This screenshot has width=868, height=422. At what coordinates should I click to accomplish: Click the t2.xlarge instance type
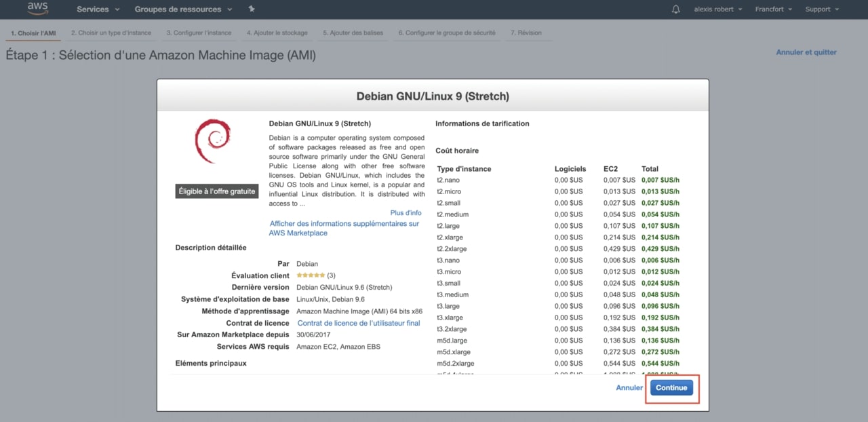450,237
